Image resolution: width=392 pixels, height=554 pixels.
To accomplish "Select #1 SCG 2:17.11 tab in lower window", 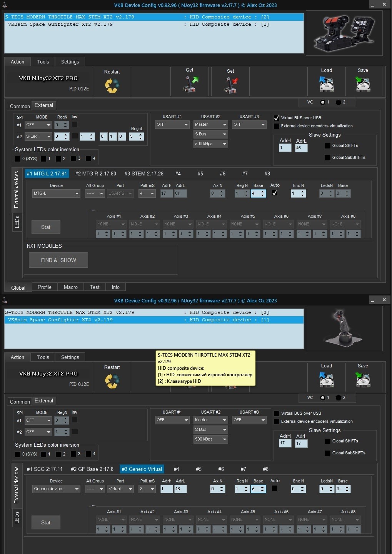I will pyautogui.click(x=45, y=469).
